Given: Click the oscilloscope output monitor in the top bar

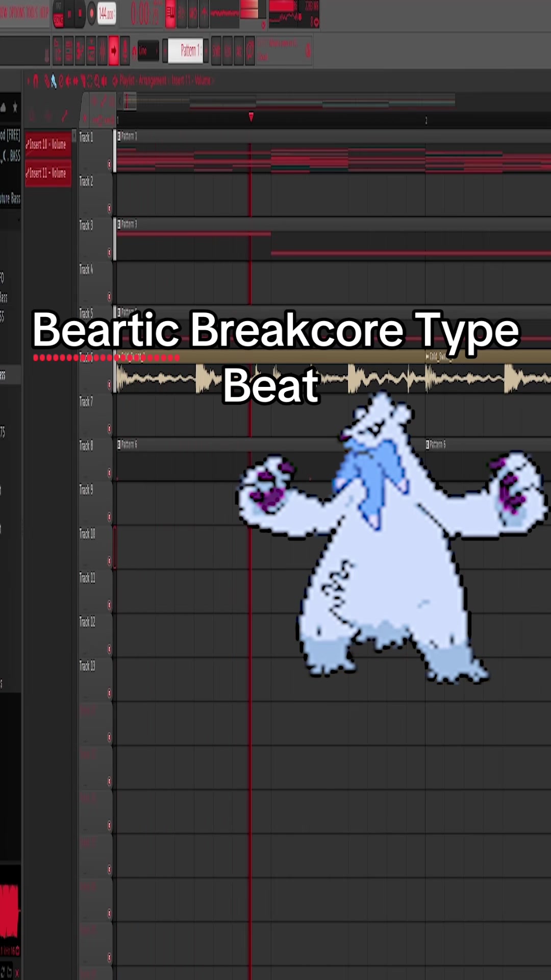Looking at the screenshot, I should [x=224, y=14].
